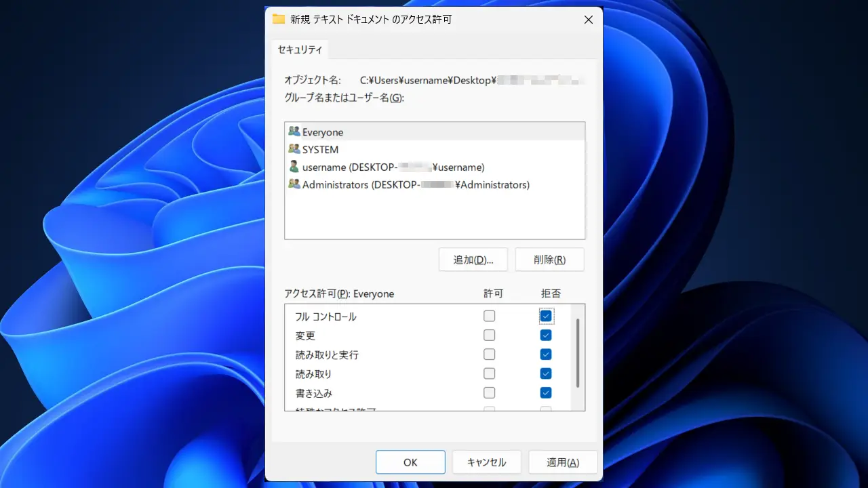
Task: Select the SYSTEM entry in list
Action: [x=320, y=150]
